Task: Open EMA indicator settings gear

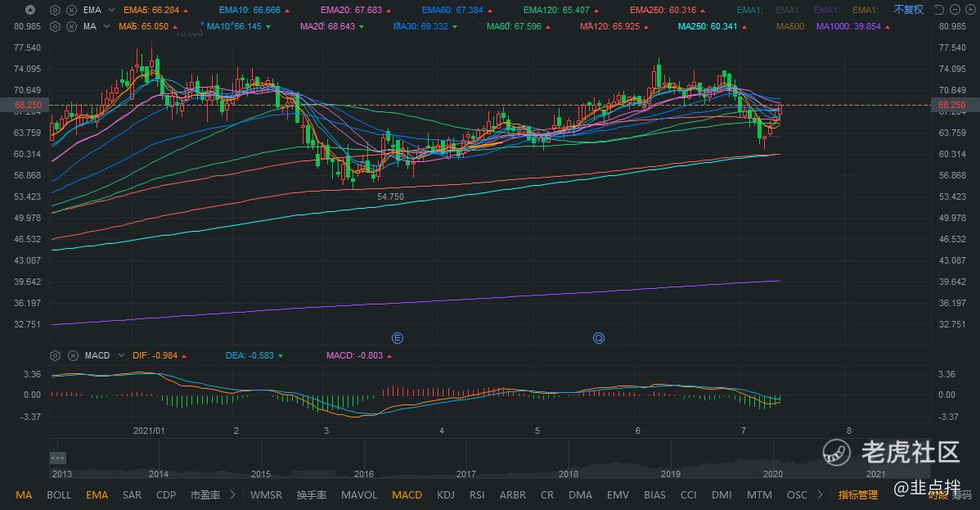Action: point(55,10)
